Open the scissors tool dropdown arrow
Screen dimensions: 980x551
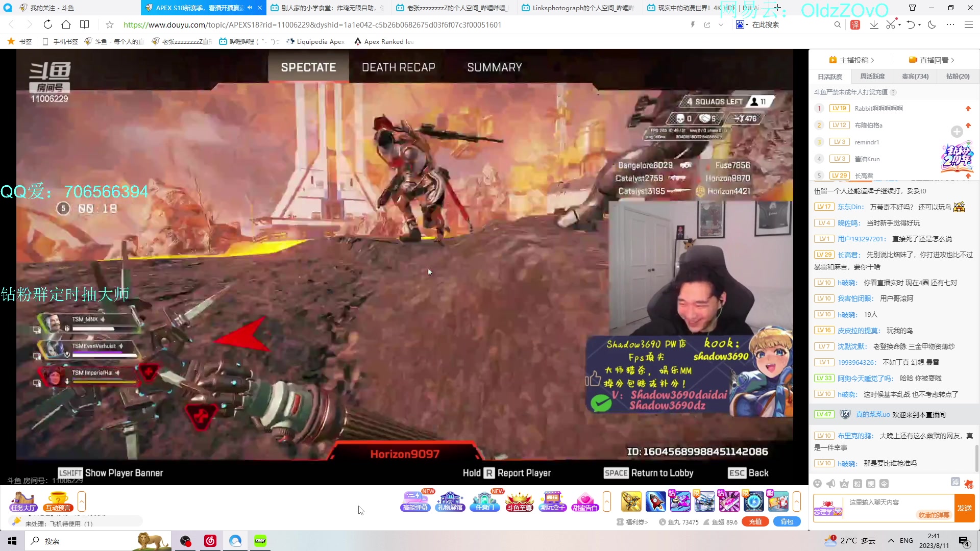[x=899, y=24]
